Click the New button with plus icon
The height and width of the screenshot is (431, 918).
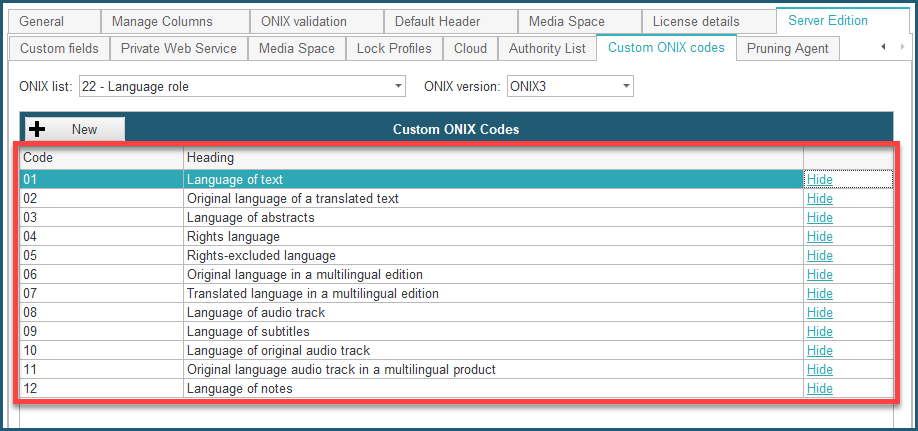[74, 129]
